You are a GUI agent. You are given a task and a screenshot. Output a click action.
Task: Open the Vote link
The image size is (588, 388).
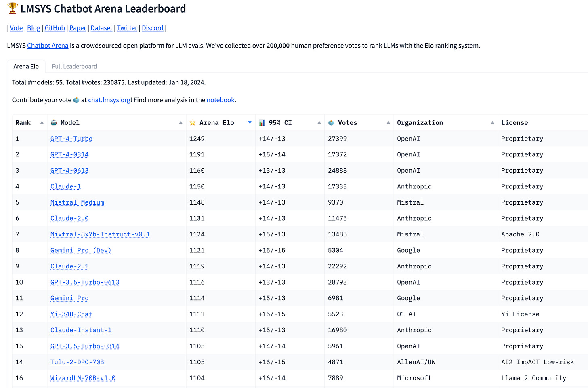click(16, 28)
